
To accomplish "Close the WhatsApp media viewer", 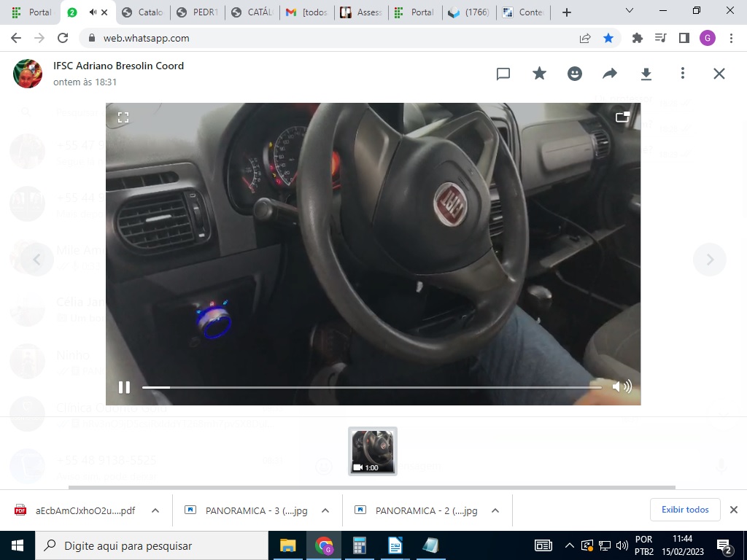I will pyautogui.click(x=719, y=74).
